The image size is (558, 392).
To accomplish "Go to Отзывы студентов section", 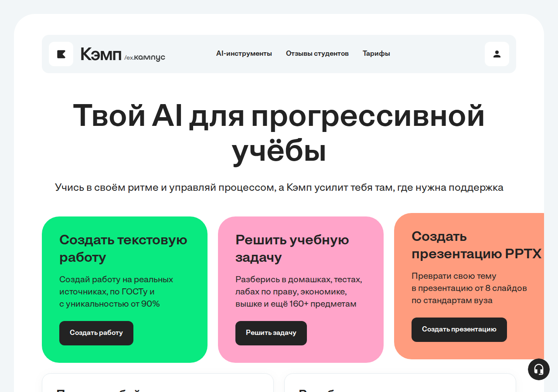I will click(317, 54).
